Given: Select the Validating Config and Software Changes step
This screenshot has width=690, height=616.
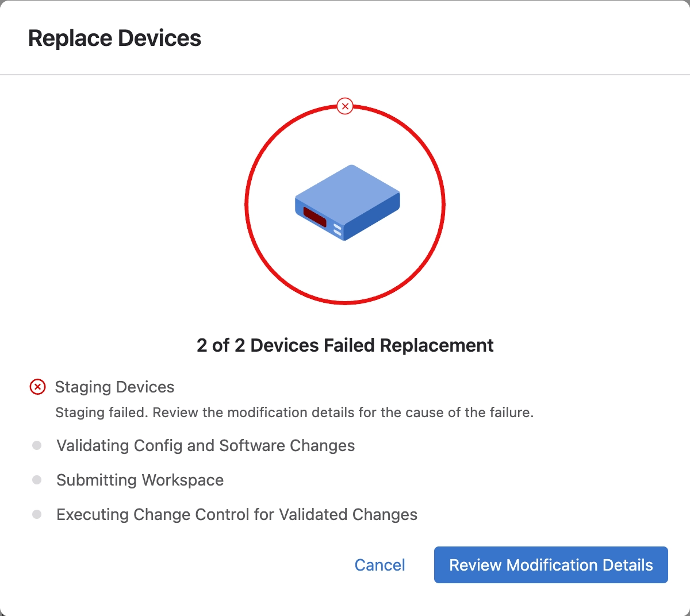Looking at the screenshot, I should point(205,446).
